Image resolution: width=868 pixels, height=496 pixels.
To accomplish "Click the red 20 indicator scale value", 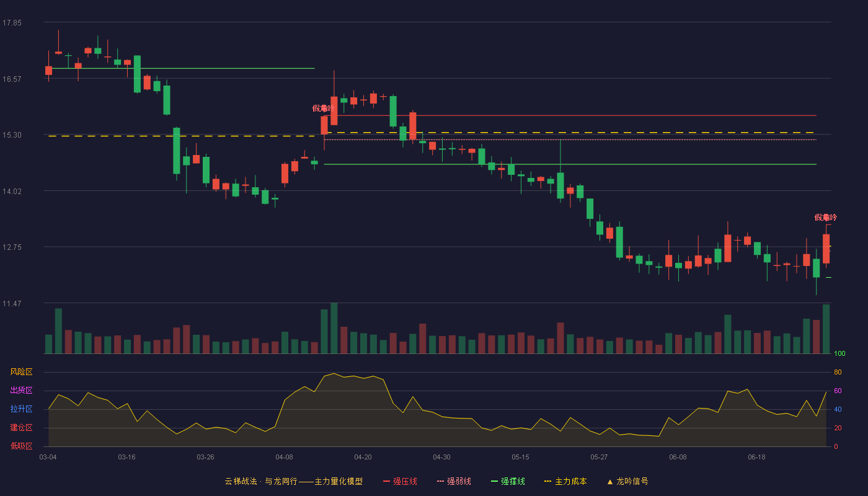I will 838,428.
